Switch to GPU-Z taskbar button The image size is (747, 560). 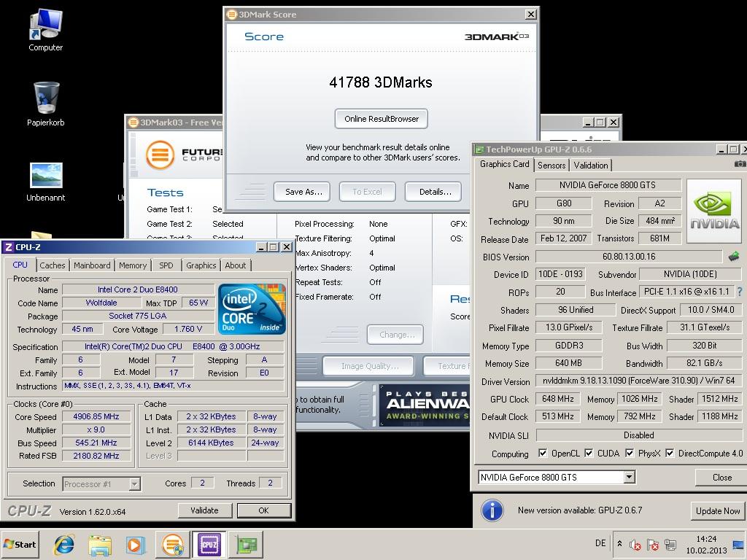tap(246, 544)
